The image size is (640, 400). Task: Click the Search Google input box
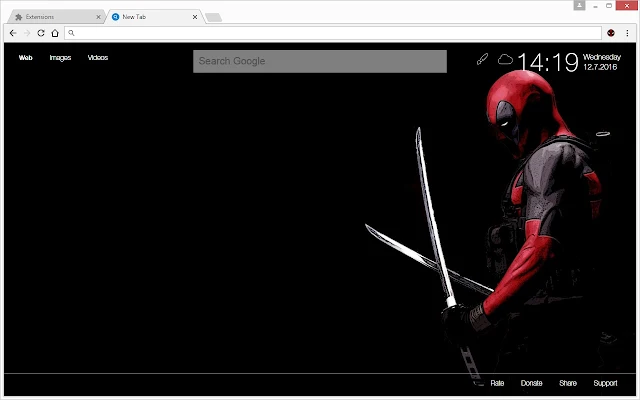320,61
